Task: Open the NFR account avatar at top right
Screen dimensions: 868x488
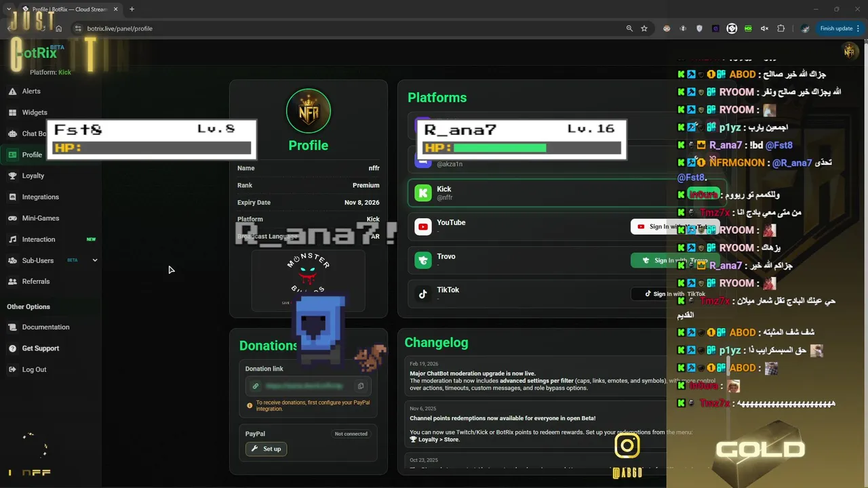Action: click(x=850, y=51)
